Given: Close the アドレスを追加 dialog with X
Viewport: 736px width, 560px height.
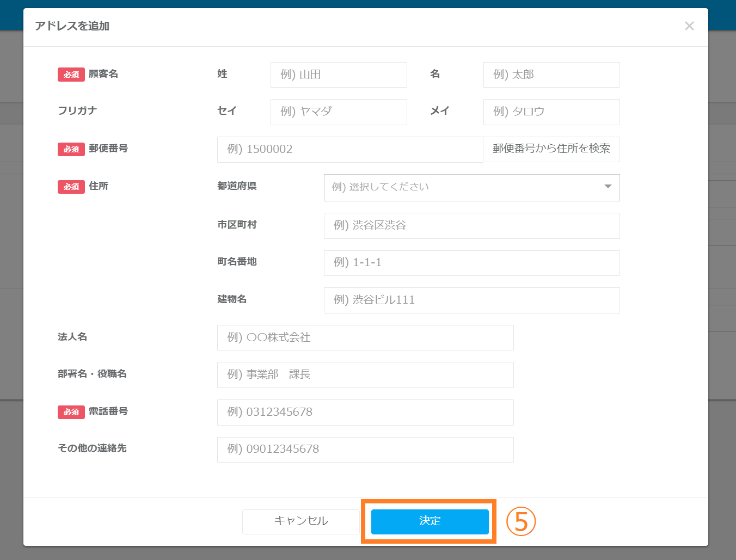Looking at the screenshot, I should (689, 26).
